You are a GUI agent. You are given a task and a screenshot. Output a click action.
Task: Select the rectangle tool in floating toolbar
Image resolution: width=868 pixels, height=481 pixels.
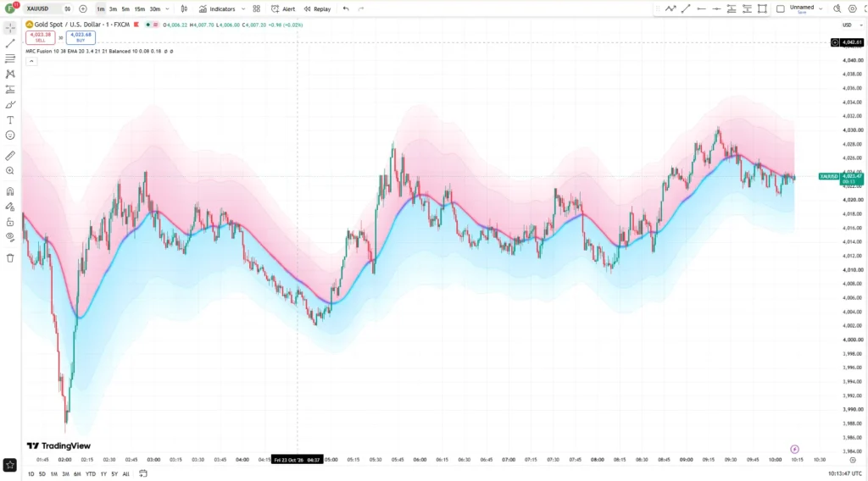click(x=762, y=8)
